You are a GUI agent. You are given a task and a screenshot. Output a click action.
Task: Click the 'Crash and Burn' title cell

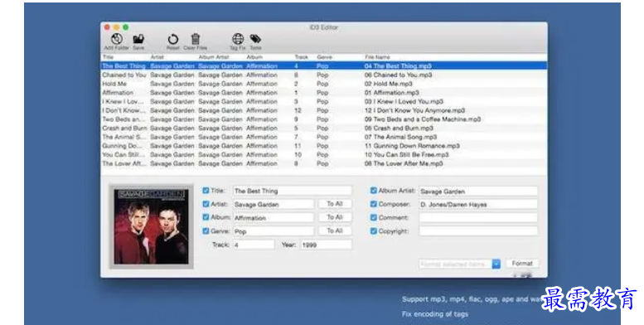[x=124, y=129]
